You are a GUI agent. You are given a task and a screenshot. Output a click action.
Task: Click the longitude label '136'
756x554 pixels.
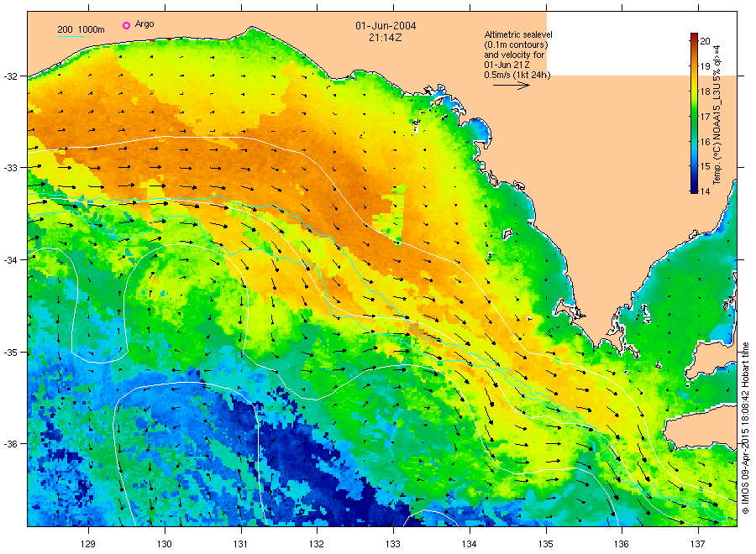(622, 544)
